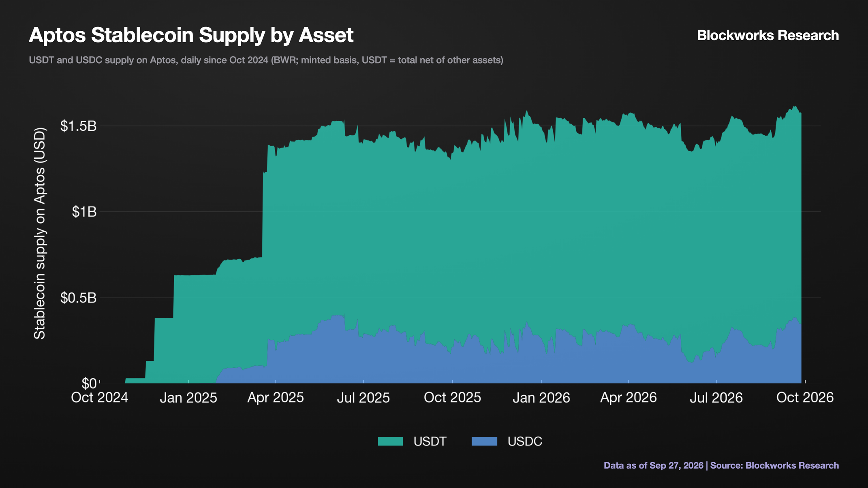The width and height of the screenshot is (868, 488).
Task: Click the Blockworks Research logo text
Action: pyautogui.click(x=768, y=35)
